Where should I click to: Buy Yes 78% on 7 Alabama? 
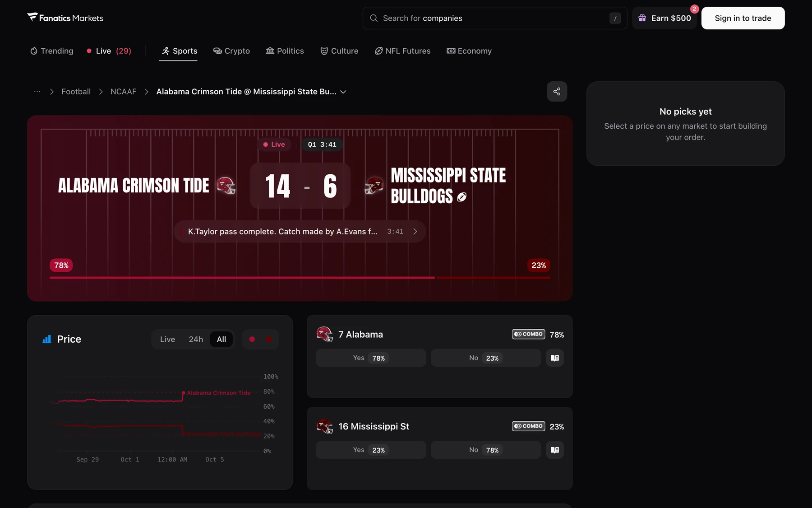371,358
